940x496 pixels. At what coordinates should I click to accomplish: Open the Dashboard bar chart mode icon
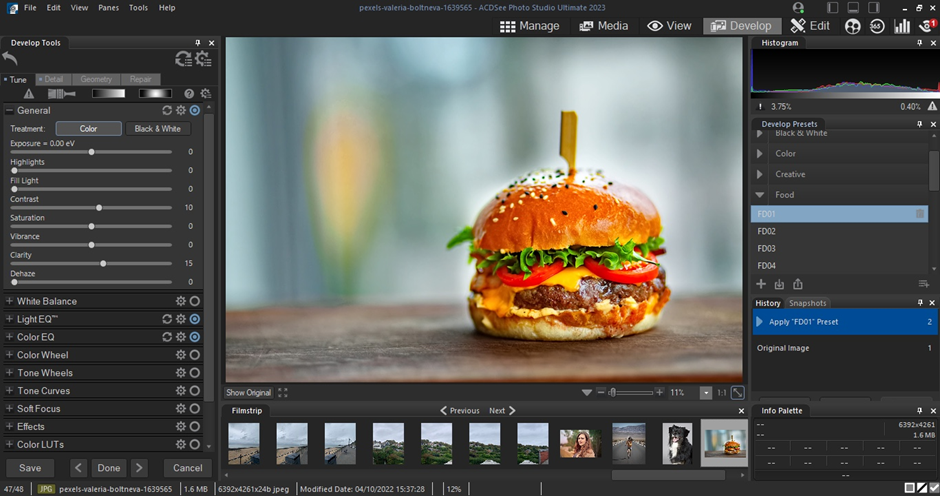pyautogui.click(x=902, y=26)
